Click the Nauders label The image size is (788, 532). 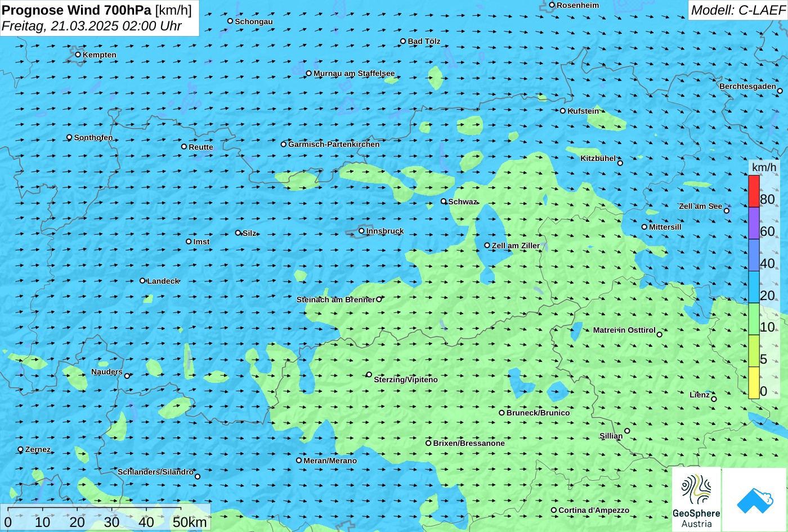(107, 372)
